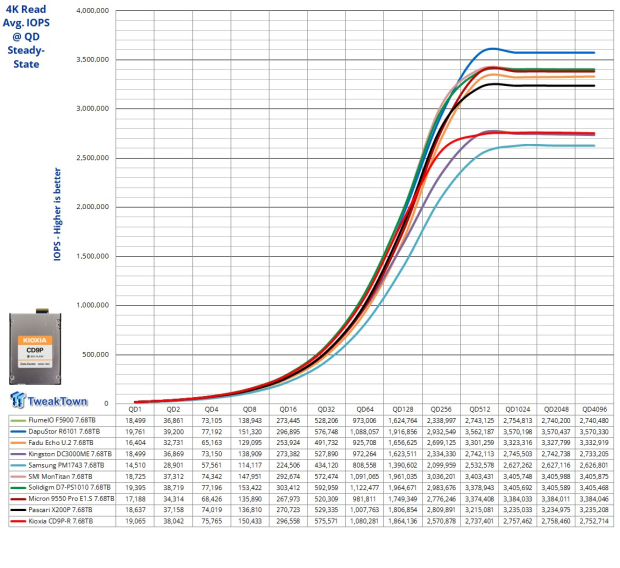620x568 pixels.
Task: Click the red Kioxia CD9P-R legend color line
Action: point(18,521)
